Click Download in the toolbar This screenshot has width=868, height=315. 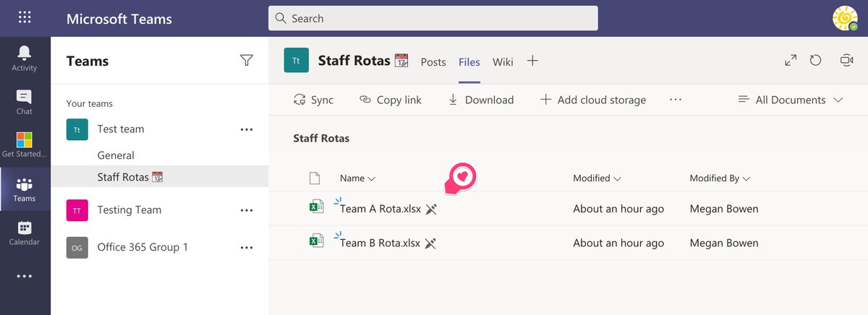tap(480, 100)
